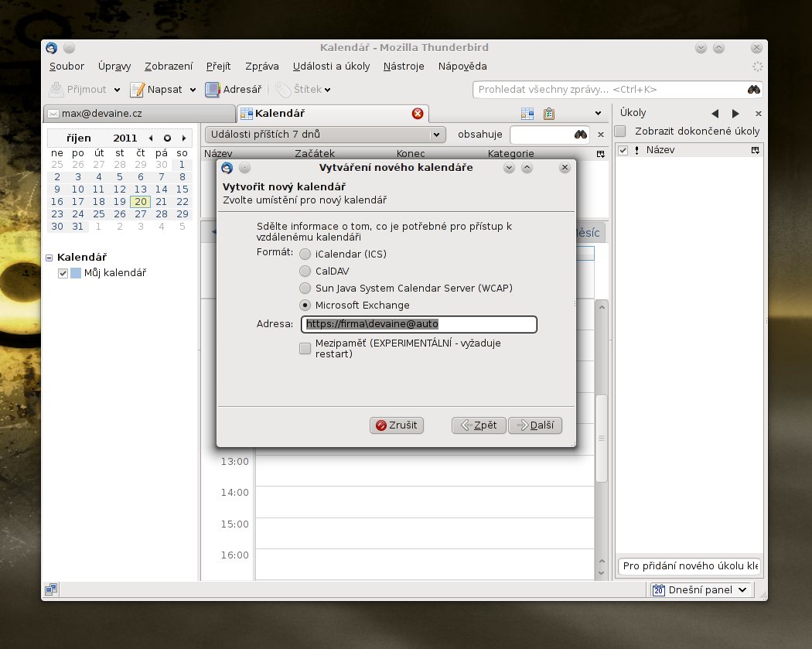
Task: Click binoculars icon in event filter box
Action: [x=581, y=135]
